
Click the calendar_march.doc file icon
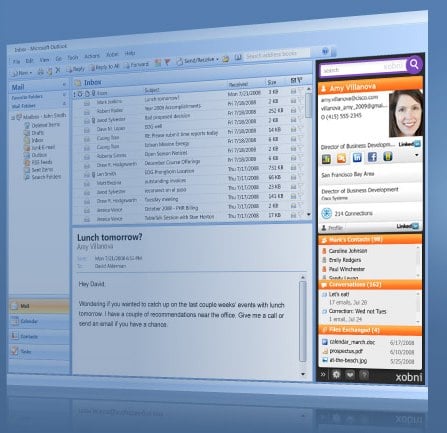pyautogui.click(x=325, y=342)
